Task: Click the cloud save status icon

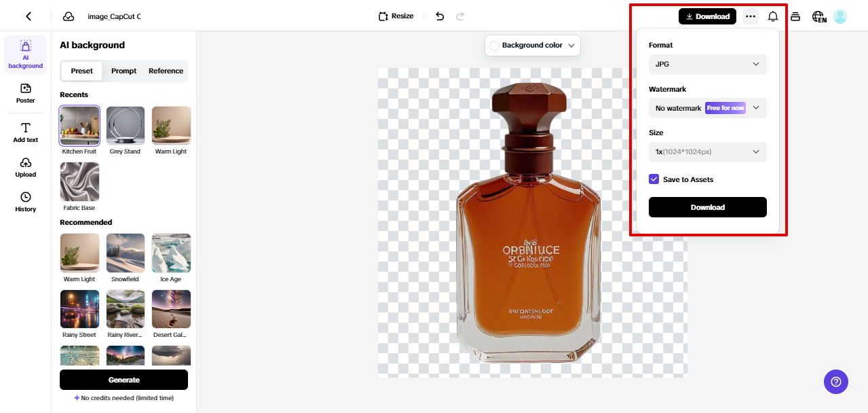Action: (x=69, y=16)
